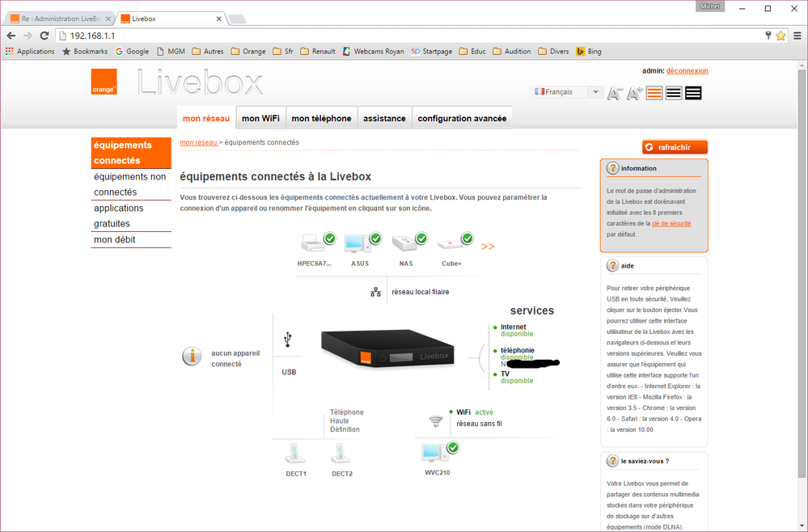Click the rafraîchir button
The height and width of the screenshot is (532, 808).
(x=675, y=147)
